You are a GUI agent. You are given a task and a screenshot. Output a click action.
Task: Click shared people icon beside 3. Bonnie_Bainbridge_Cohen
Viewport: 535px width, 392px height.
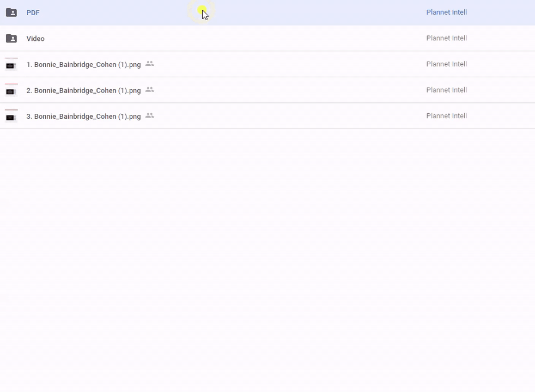pos(150,116)
